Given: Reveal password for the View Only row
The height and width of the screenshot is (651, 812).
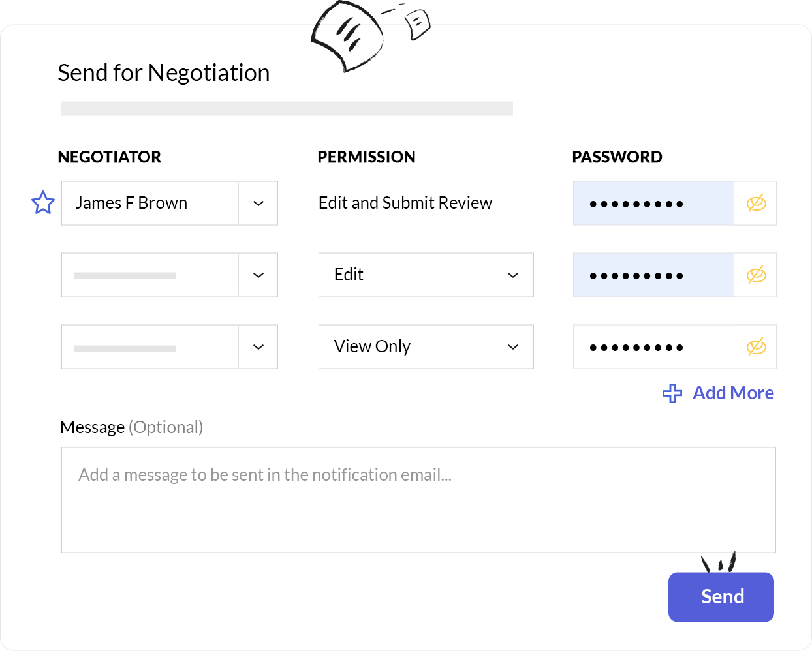Looking at the screenshot, I should point(756,347).
